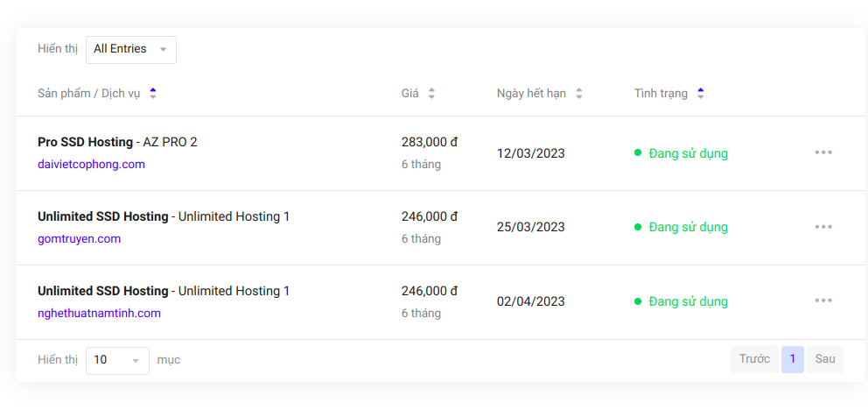Sort by Tình trạng column
Image resolution: width=868 pixels, height=410 pixels.
coord(700,94)
